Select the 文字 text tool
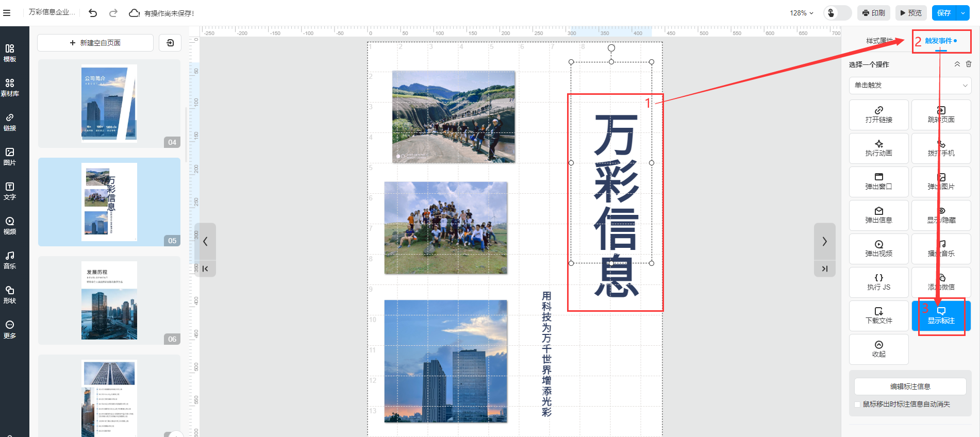The height and width of the screenshot is (437, 980). [x=10, y=191]
